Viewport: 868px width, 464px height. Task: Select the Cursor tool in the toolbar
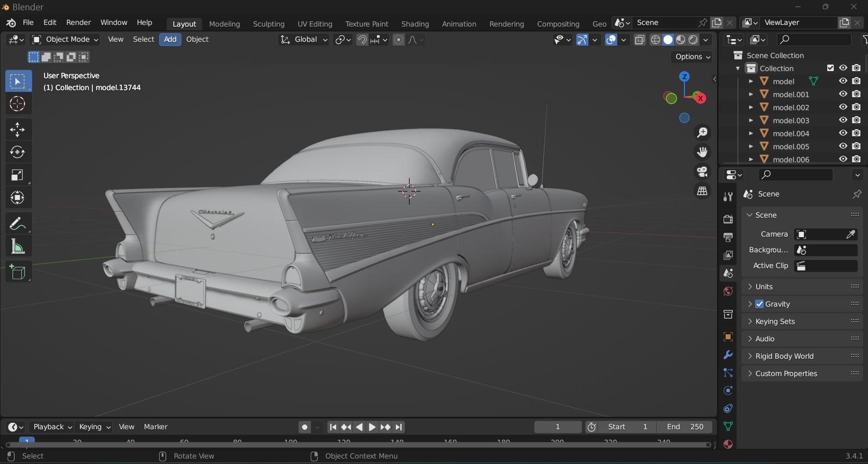[x=17, y=104]
